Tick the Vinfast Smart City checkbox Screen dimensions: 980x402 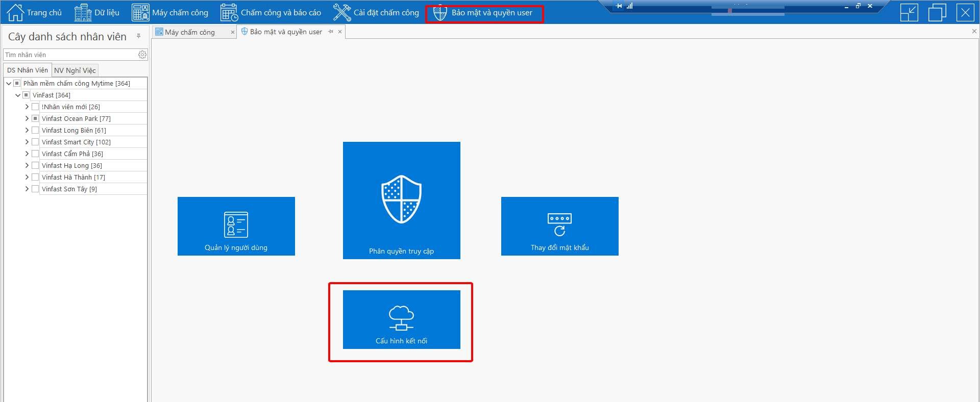coord(35,142)
